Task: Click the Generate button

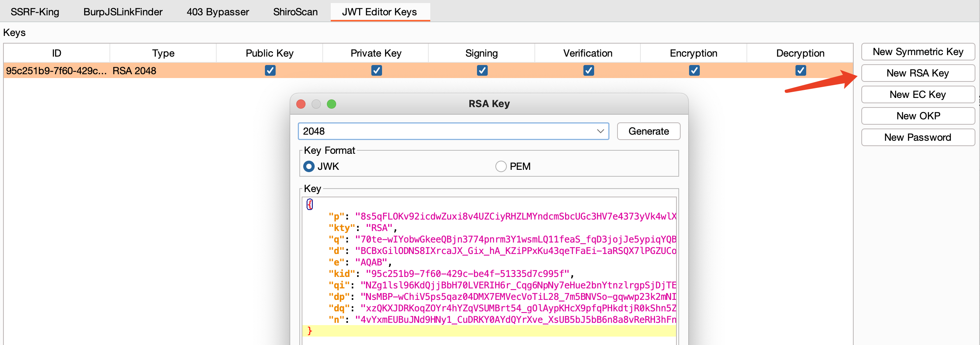Action: pos(648,131)
